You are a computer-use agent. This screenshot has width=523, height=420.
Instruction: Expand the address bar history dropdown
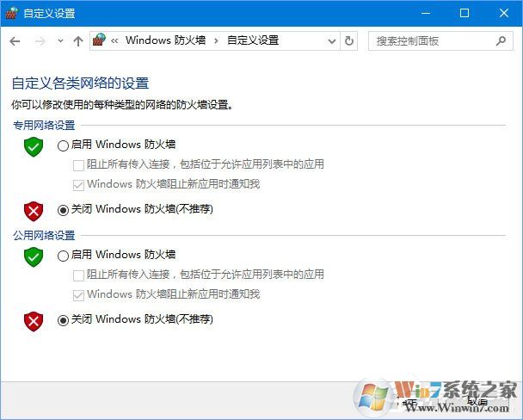click(x=332, y=41)
